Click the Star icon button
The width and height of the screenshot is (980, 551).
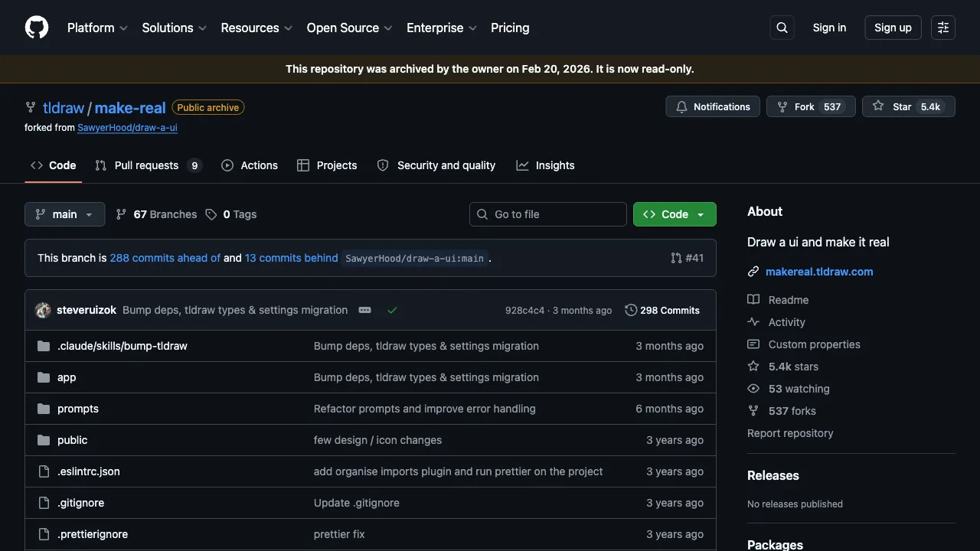click(909, 106)
